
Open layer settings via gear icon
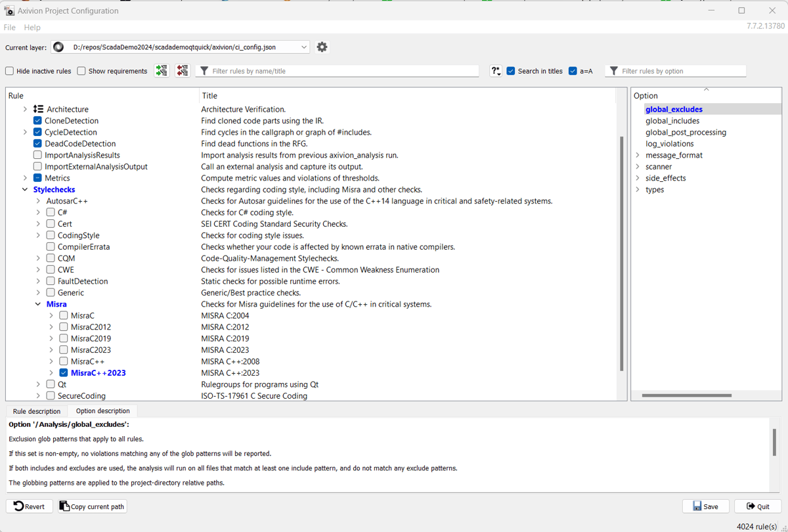[322, 47]
